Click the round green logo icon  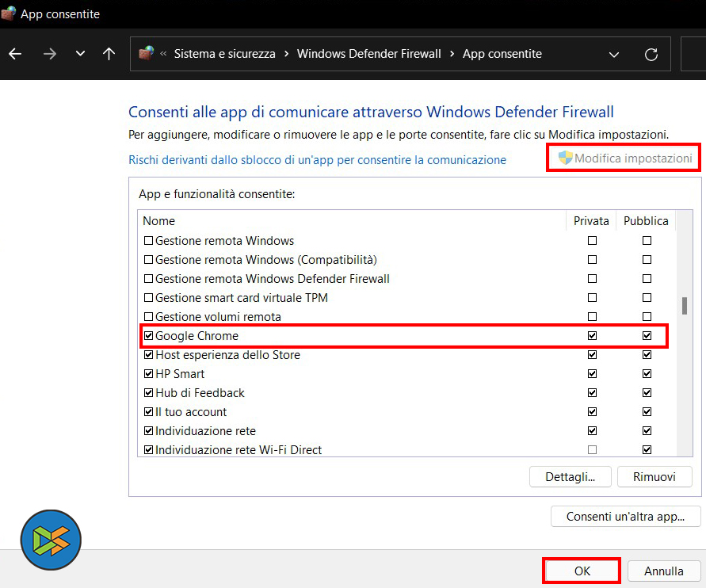(51, 540)
